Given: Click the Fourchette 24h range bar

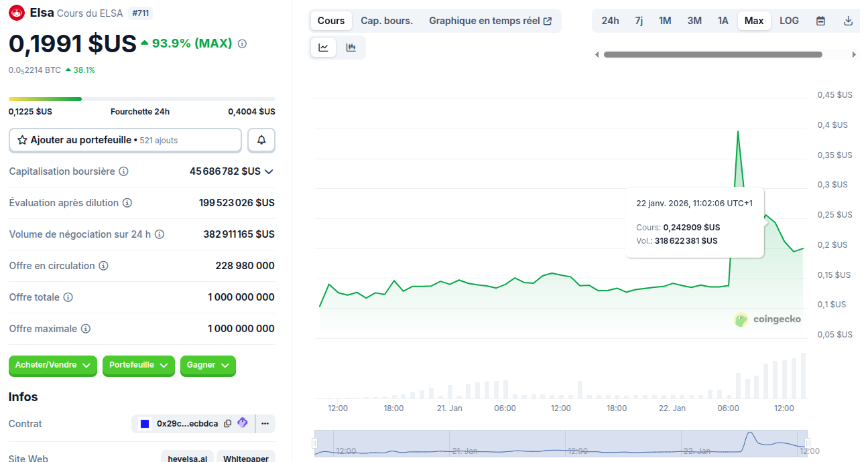Looking at the screenshot, I should coord(142,99).
